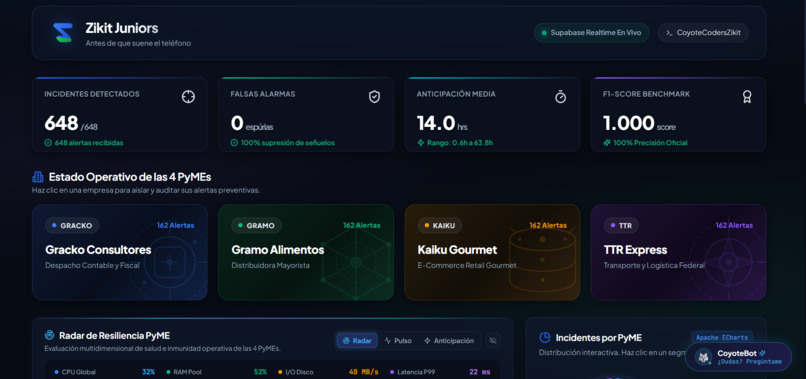This screenshot has height=379, width=806.
Task: Click the Rango: 0.6h a 63.8h text
Action: pyautogui.click(x=460, y=143)
